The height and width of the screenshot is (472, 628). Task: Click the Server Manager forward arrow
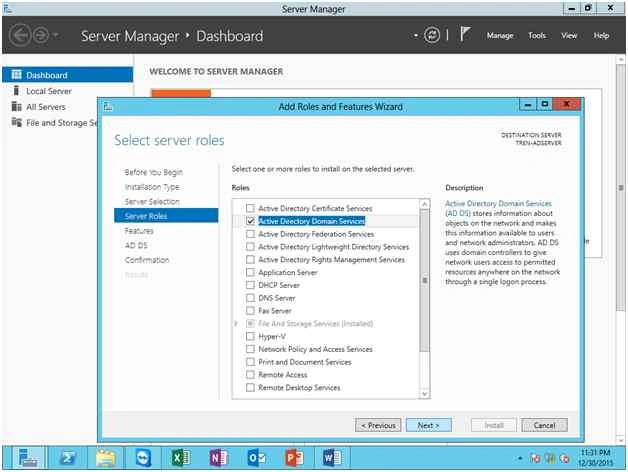click(x=41, y=36)
